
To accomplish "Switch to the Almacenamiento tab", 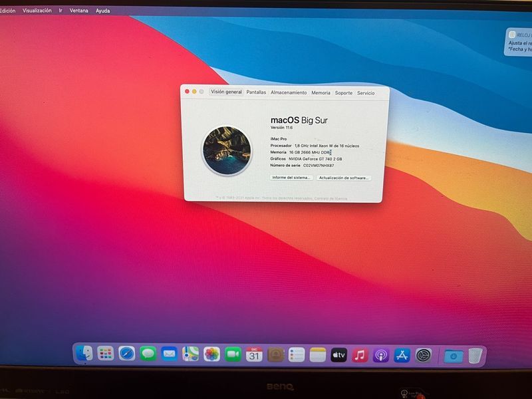I will coord(289,92).
